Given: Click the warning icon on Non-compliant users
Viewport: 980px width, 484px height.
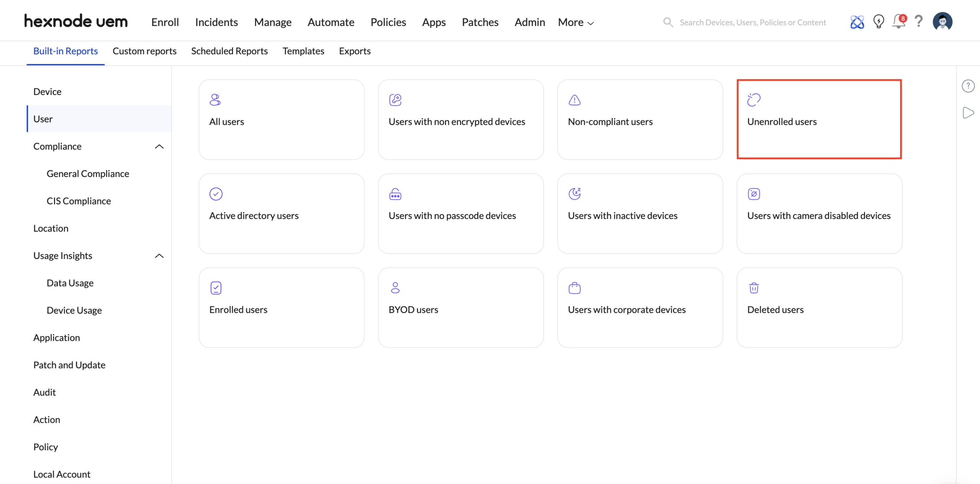Looking at the screenshot, I should pos(574,100).
